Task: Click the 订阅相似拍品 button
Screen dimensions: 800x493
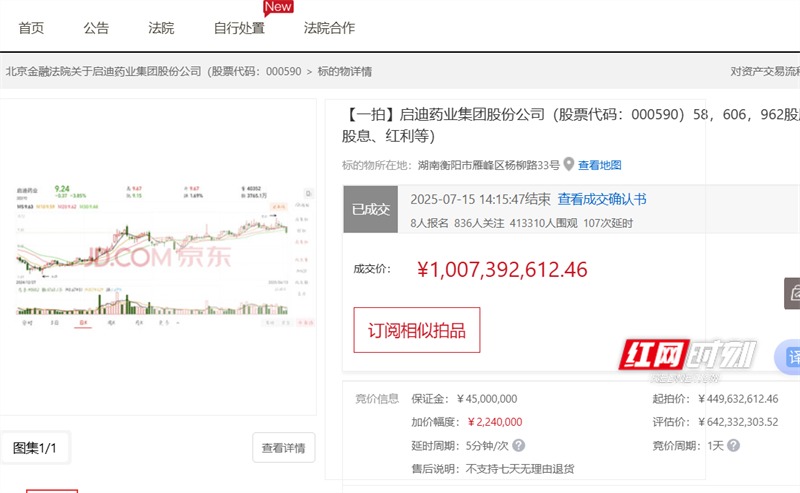Action: pos(417,330)
